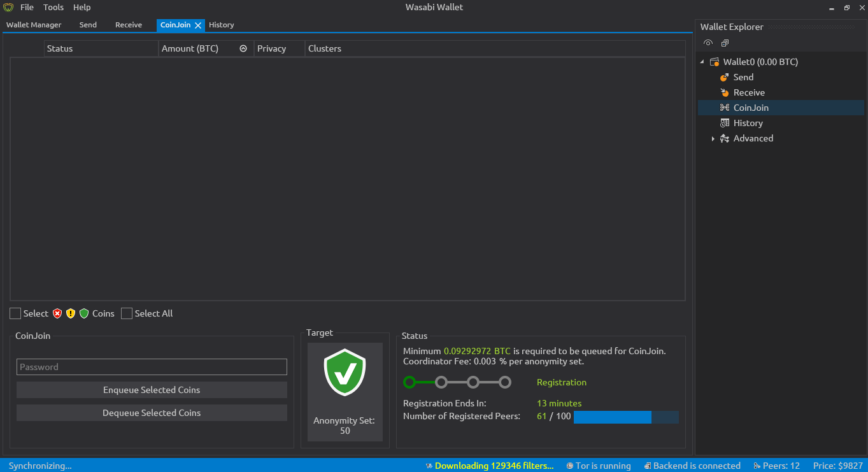Click the yellow shield privacy icon

[x=71, y=313]
